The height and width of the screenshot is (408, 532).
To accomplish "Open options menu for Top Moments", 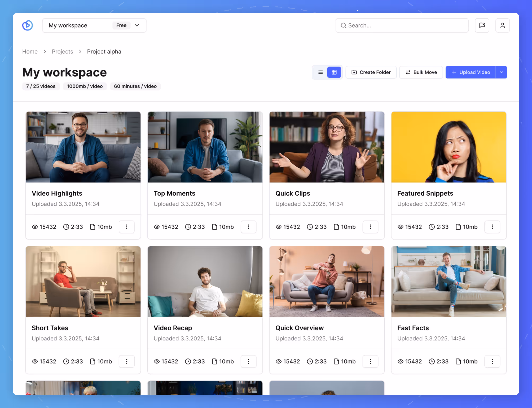I will pos(248,227).
